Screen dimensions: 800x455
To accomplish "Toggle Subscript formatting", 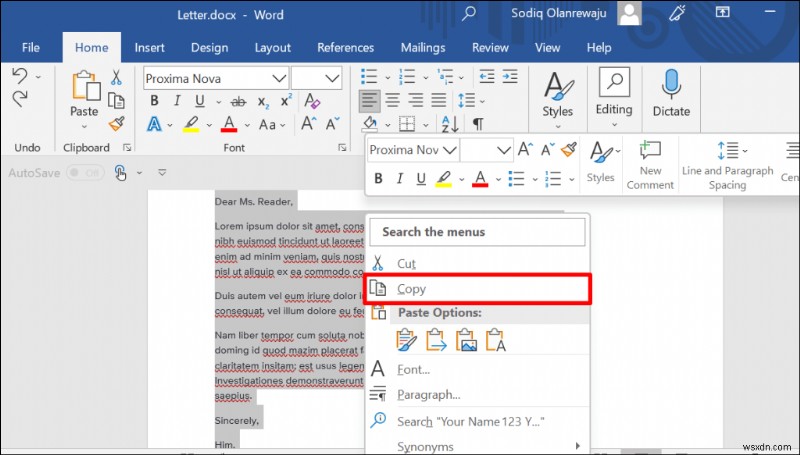I will (x=263, y=102).
